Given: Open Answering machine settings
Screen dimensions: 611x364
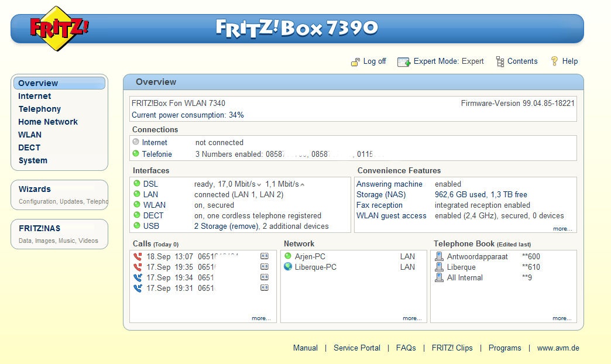Looking at the screenshot, I should [x=389, y=184].
